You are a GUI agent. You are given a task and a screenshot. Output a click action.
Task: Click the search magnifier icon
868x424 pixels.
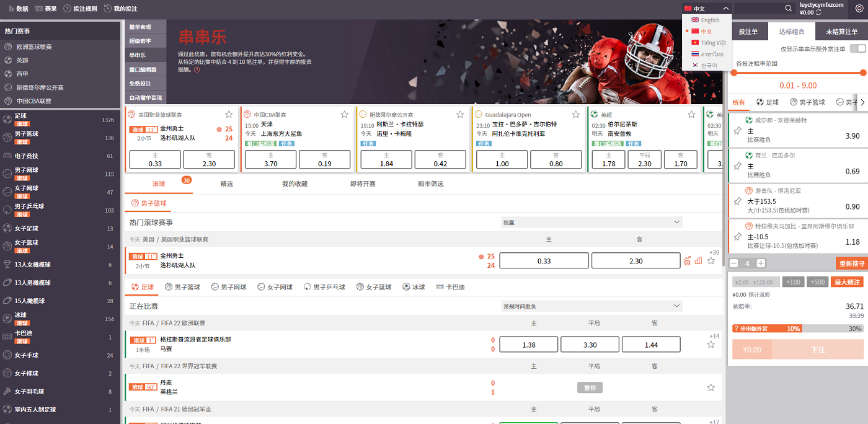pyautogui.click(x=788, y=9)
